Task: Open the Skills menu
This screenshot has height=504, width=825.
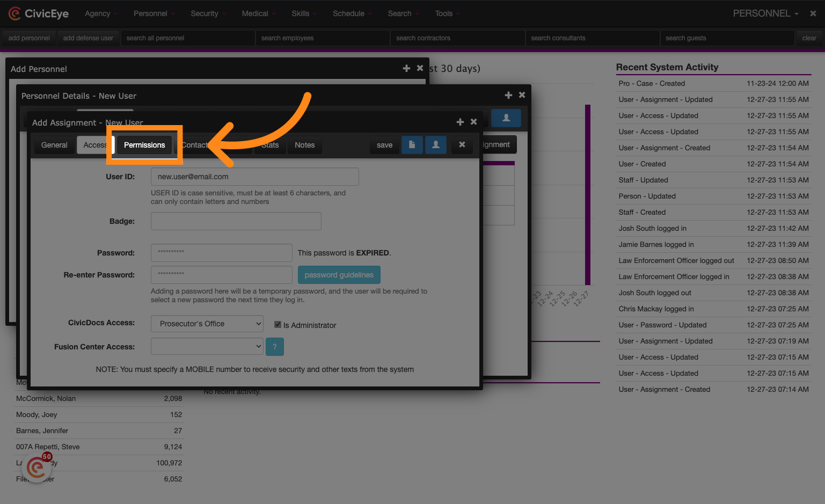Action: 304,13
